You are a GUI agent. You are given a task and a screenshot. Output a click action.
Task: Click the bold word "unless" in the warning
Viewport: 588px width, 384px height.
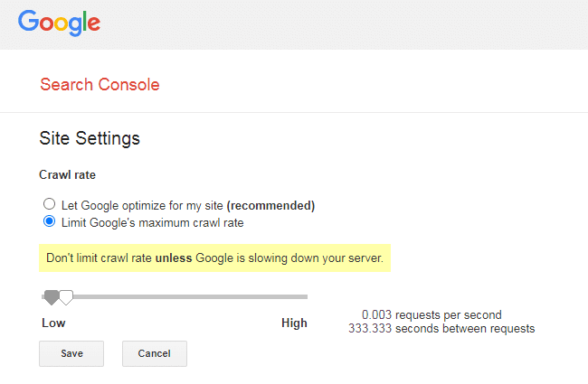173,258
